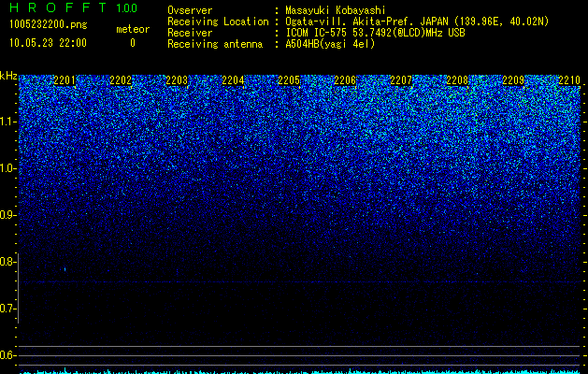Click the 2201 time marker
Image resolution: width=588 pixels, height=374 pixels.
coord(65,80)
